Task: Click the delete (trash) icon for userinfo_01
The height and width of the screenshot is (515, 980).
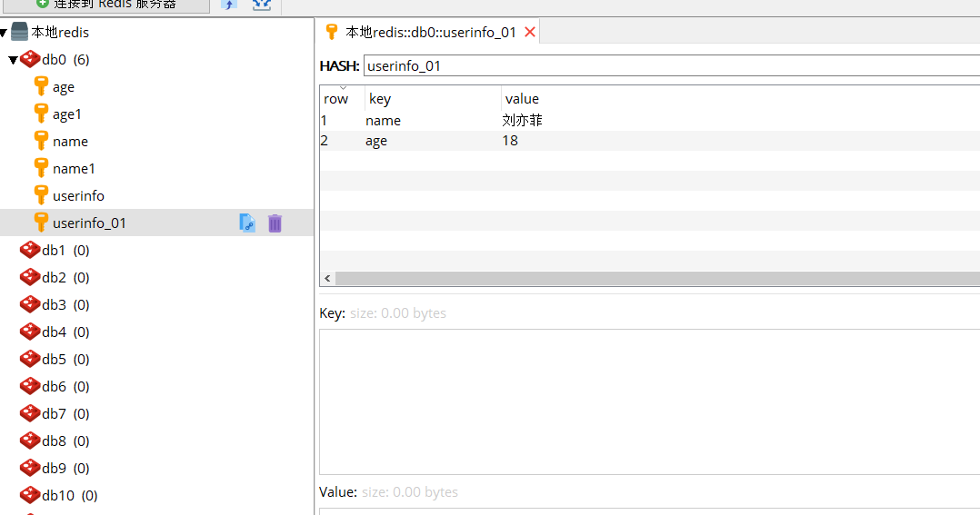Action: coord(275,223)
